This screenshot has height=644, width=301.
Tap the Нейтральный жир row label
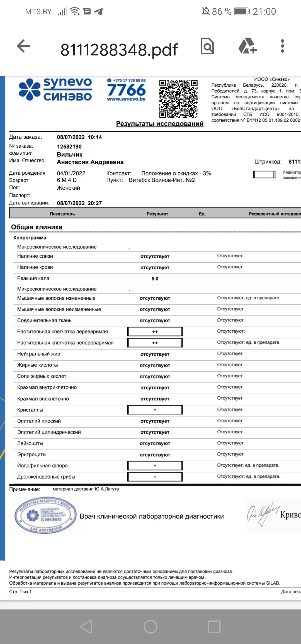(39, 354)
